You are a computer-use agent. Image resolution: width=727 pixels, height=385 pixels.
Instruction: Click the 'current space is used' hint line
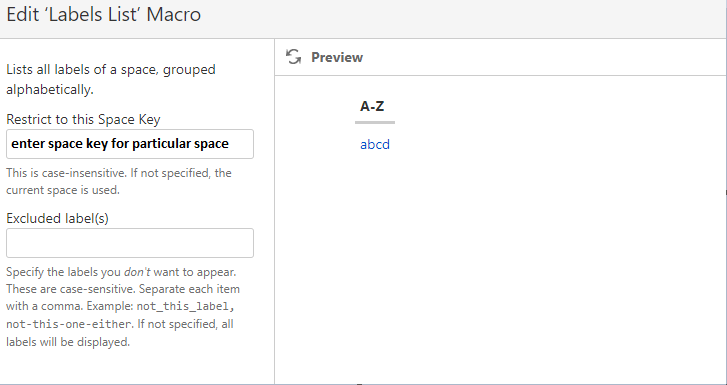click(63, 190)
